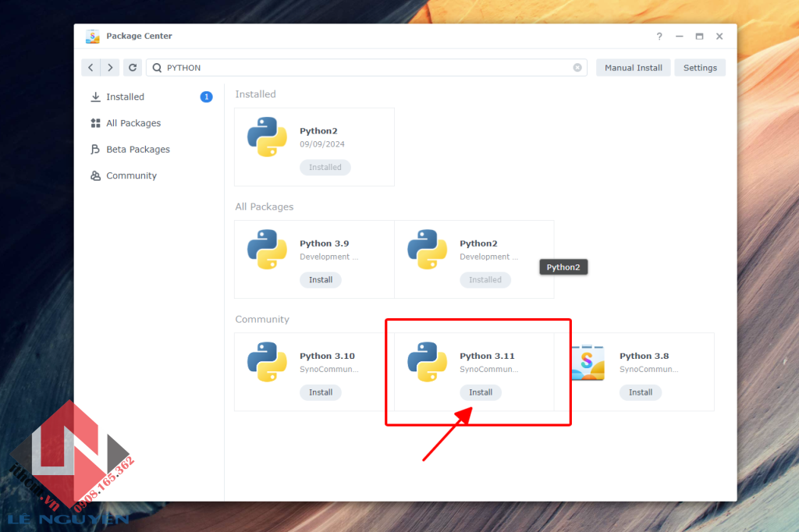Viewport: 799px width, 532px height.
Task: Install Python 3.10 from Community
Action: pyautogui.click(x=321, y=392)
